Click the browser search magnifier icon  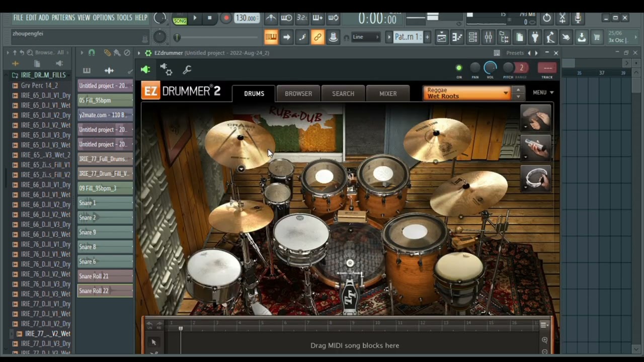pos(30,52)
